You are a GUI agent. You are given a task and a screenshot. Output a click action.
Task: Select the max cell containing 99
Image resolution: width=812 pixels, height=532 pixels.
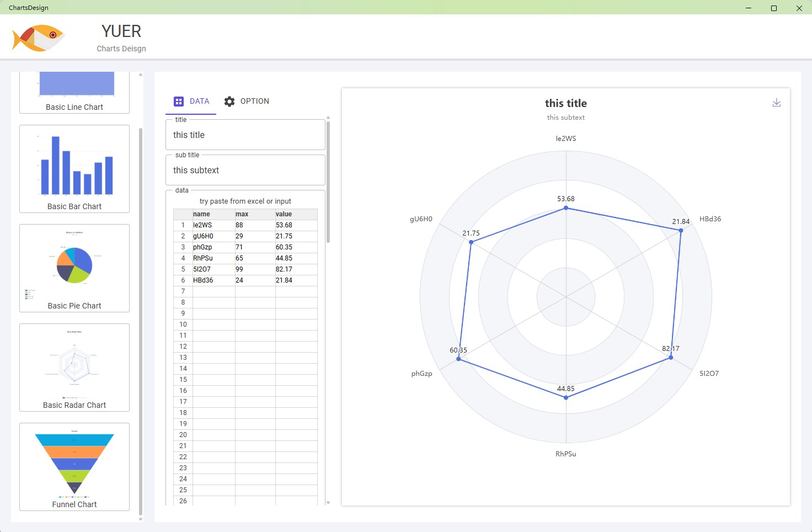pos(255,269)
